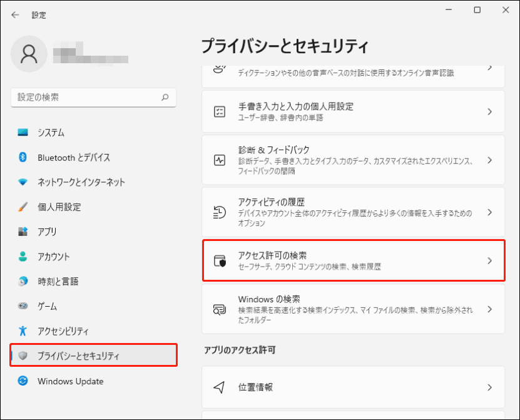Click the user profile avatar icon

click(x=29, y=54)
